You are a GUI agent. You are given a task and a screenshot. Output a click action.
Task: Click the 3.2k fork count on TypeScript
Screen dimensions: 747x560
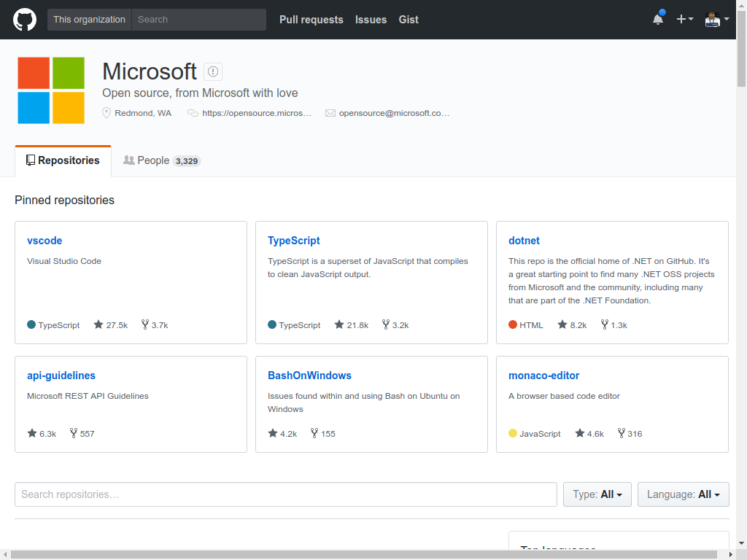400,325
